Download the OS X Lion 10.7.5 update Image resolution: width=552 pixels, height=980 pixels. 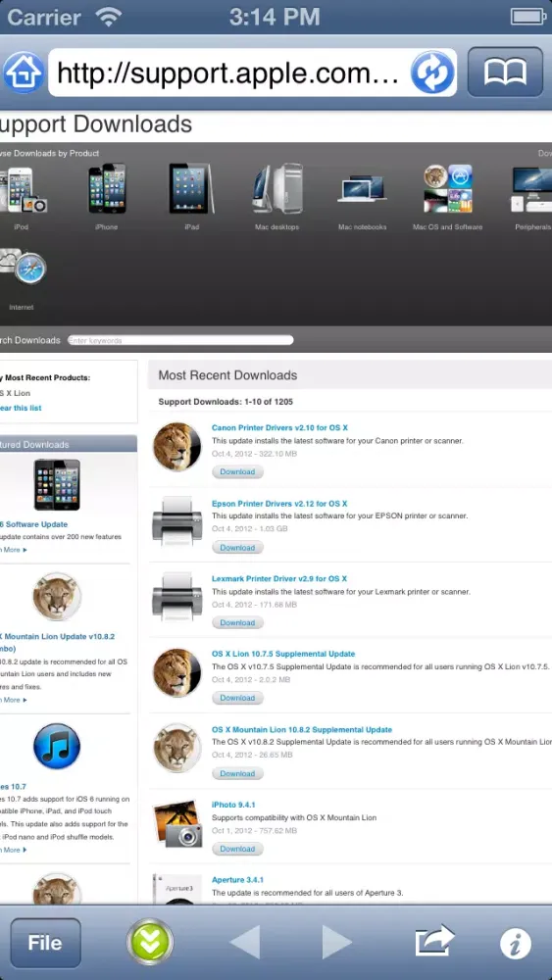[x=237, y=698]
